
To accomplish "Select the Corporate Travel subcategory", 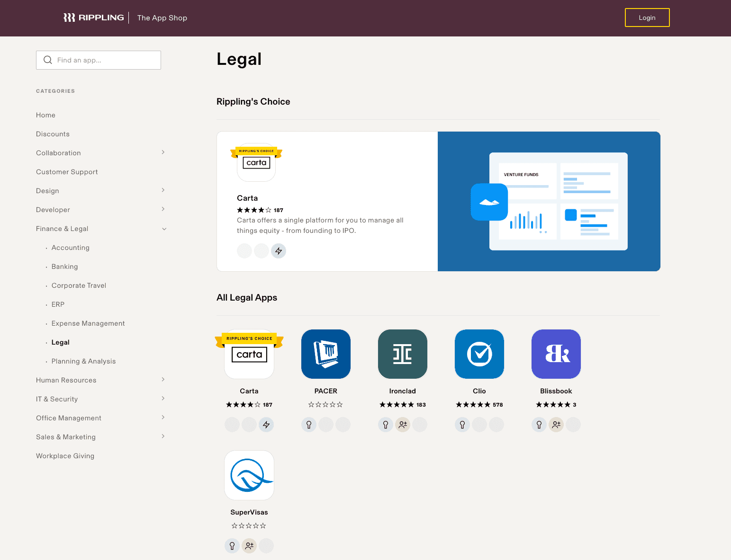I will click(x=79, y=285).
